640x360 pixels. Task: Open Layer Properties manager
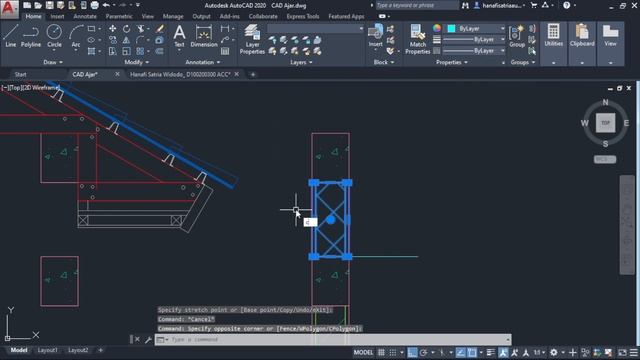(x=252, y=40)
